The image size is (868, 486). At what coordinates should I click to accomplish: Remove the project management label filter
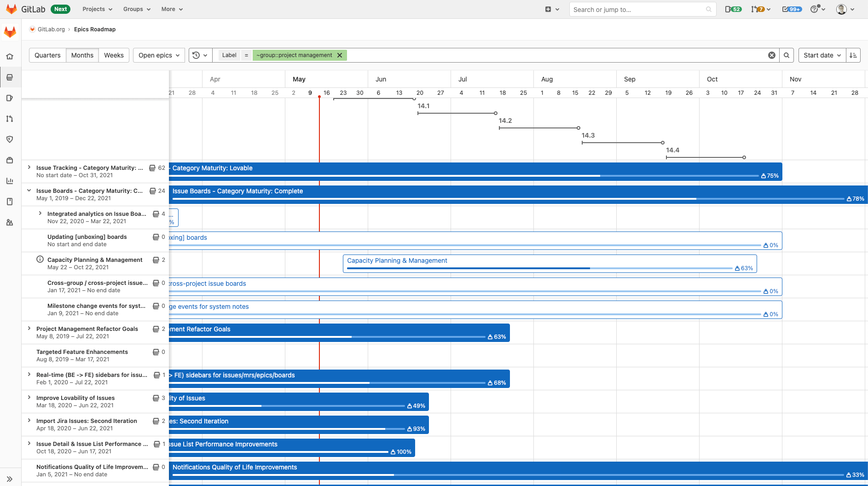pos(340,55)
